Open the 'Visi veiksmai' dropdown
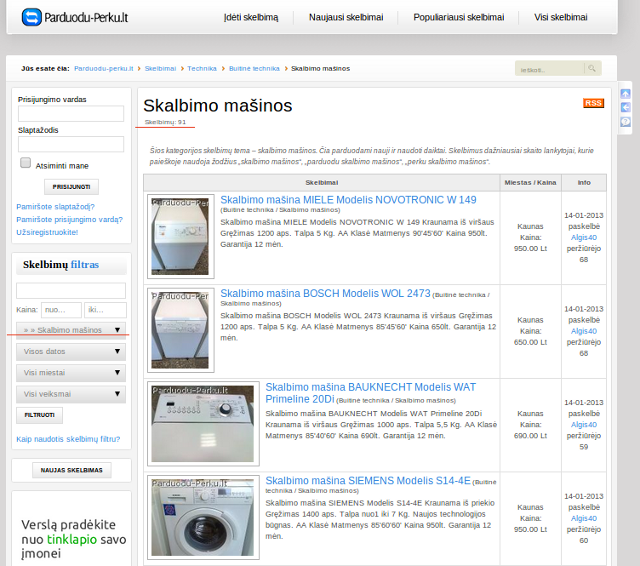Screen dimensions: 640x566 tap(71, 394)
